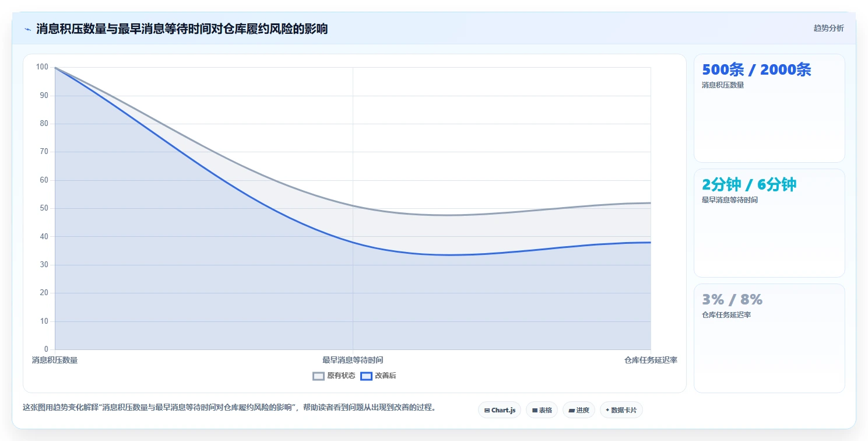Toggle the 原有状态 legend entry
Image resolution: width=868 pixels, height=441 pixels.
click(334, 376)
